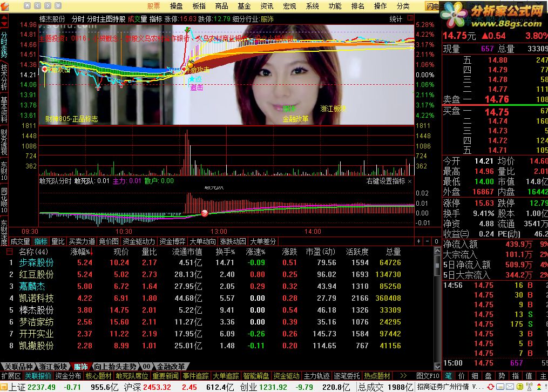Open the 操盘 menu

[x=176, y=6]
